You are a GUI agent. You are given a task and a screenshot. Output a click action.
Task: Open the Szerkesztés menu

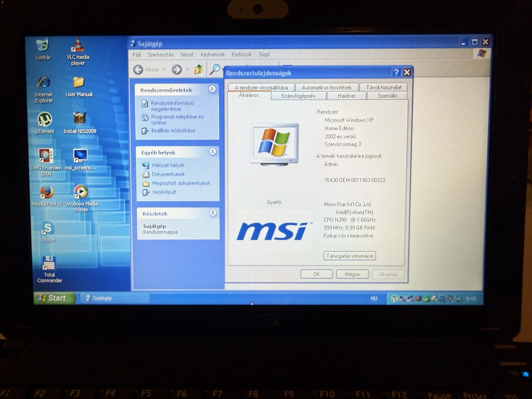point(161,55)
